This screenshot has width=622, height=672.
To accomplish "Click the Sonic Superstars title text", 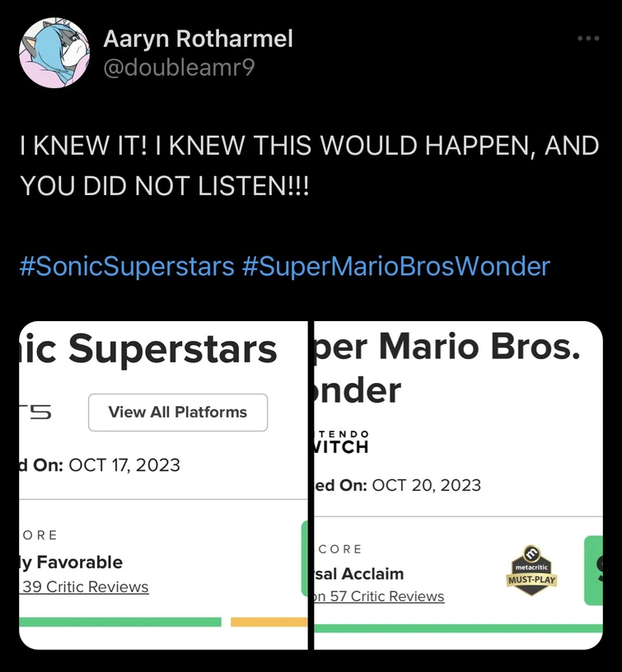I will 157,349.
